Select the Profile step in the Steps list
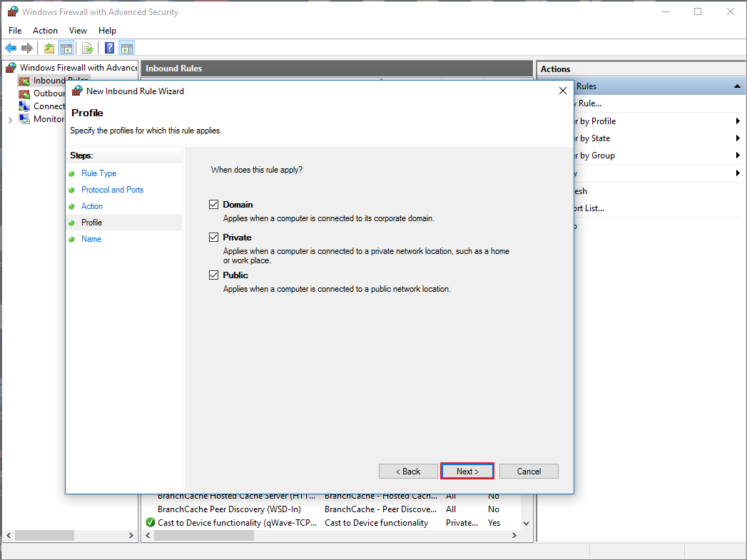 click(x=91, y=223)
